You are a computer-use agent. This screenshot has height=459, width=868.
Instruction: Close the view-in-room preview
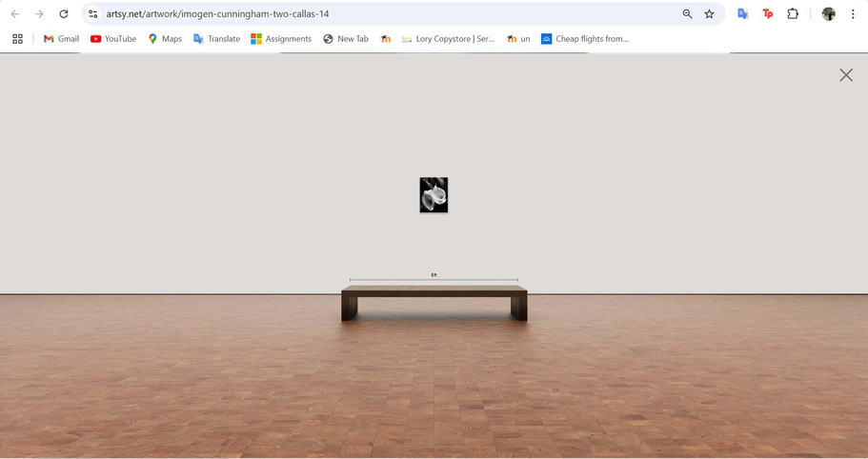click(845, 75)
